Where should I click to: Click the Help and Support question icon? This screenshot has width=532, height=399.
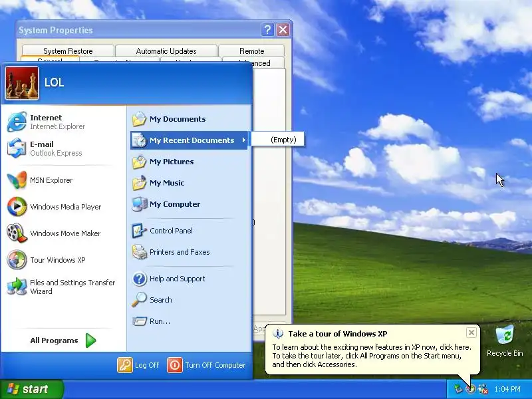139,279
